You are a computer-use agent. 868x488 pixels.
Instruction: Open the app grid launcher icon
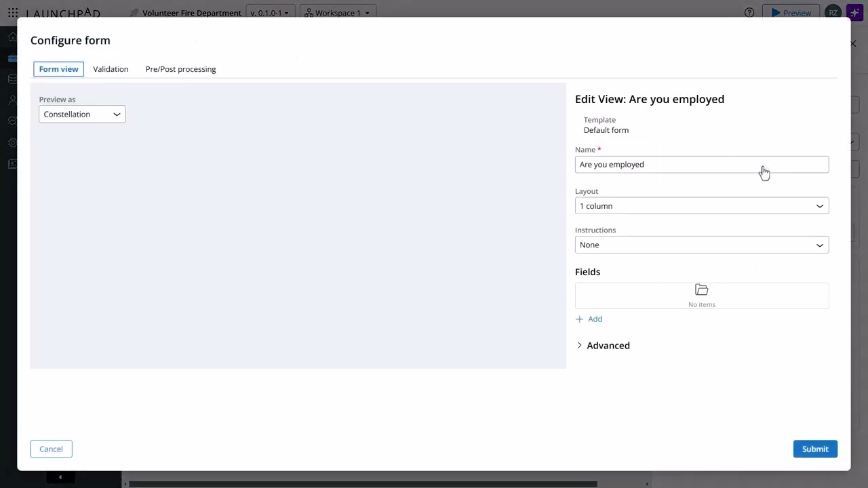13,13
